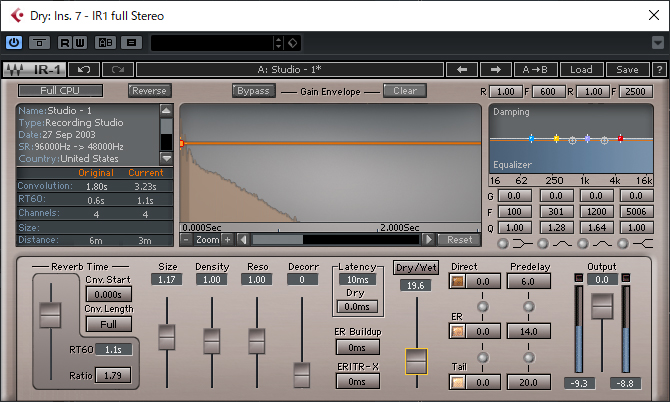Click the Latency 10ms value
The image size is (670, 402).
[357, 280]
